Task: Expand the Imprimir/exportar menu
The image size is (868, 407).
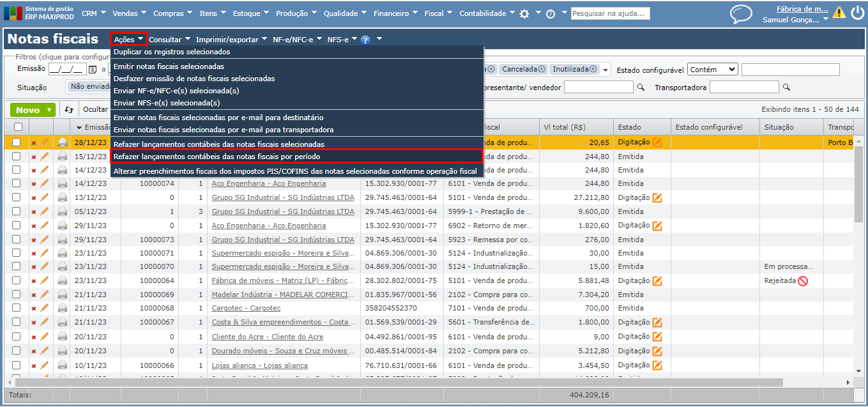Action: [x=231, y=40]
